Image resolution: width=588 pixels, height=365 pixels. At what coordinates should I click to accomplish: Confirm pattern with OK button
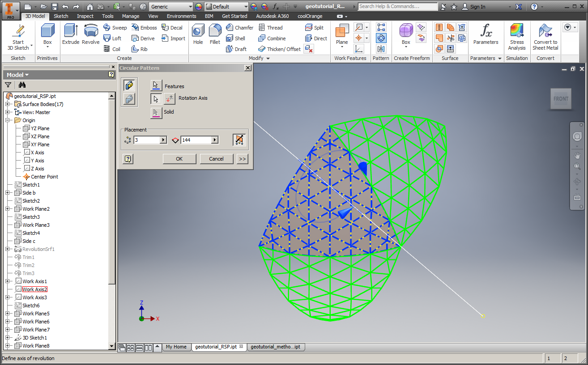(x=179, y=159)
